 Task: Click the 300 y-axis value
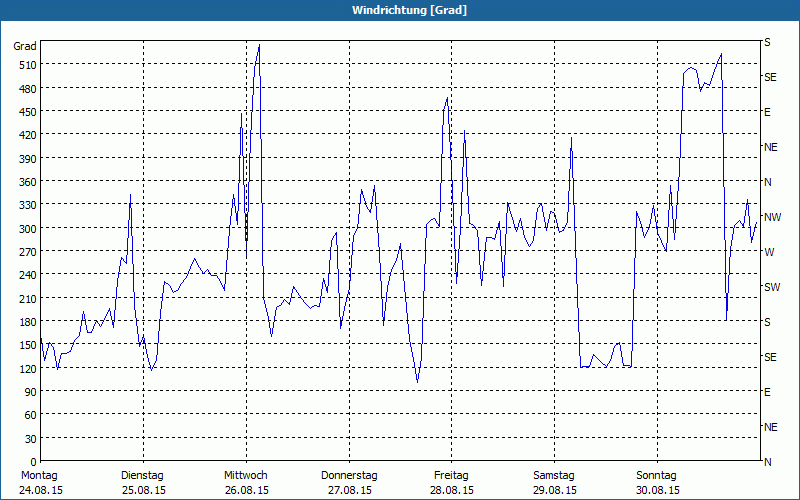28,229
